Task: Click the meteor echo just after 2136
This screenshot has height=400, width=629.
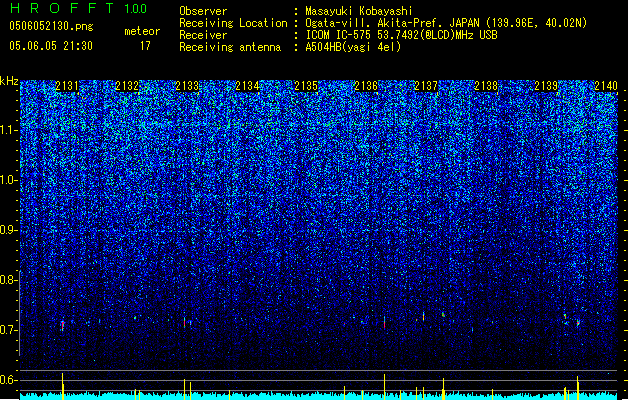Action: [x=384, y=322]
